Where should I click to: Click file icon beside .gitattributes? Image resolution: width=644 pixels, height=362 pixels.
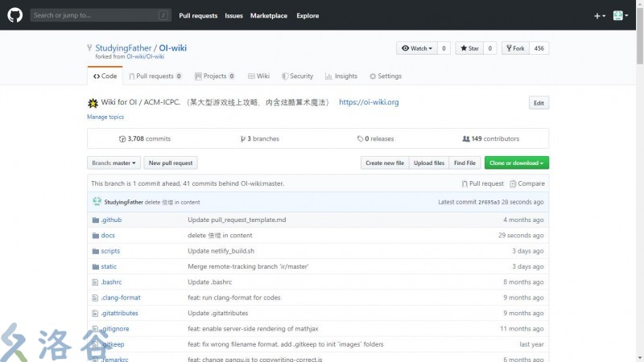pos(95,314)
